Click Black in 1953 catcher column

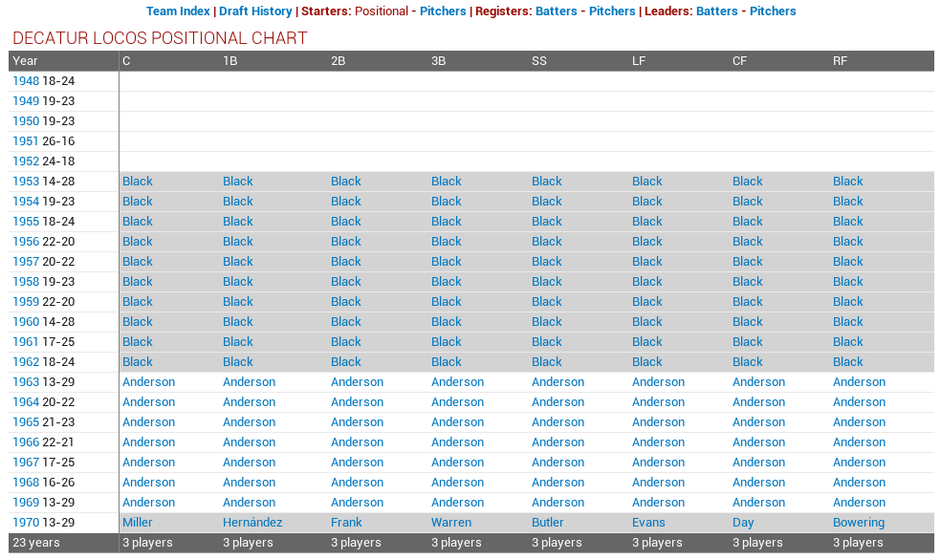[x=138, y=182]
